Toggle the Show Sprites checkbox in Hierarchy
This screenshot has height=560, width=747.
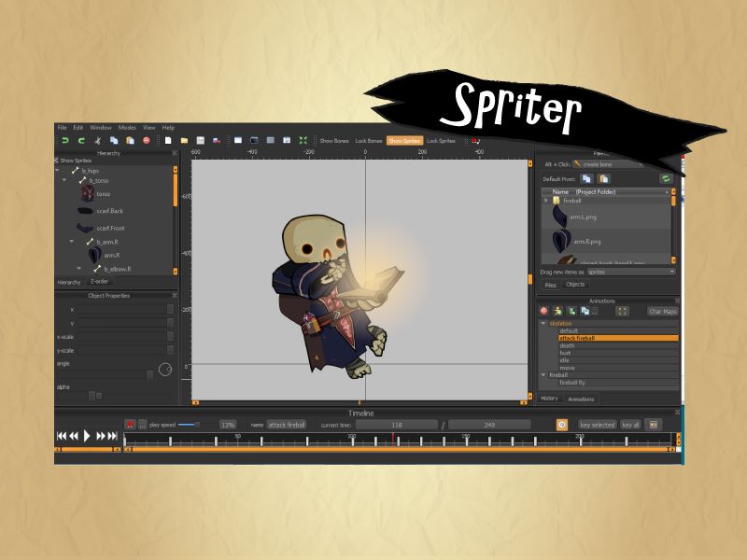(x=56, y=161)
